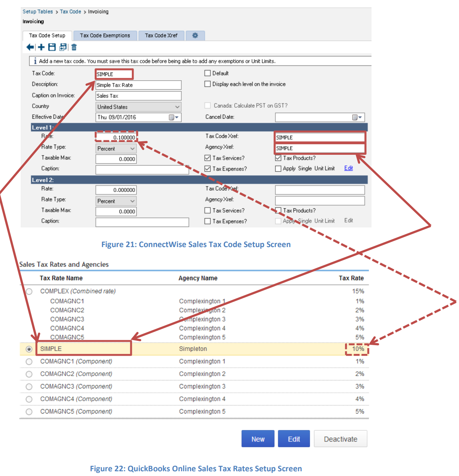The height and width of the screenshot is (476, 459).
Task: Click the Description input field
Action: pos(138,85)
